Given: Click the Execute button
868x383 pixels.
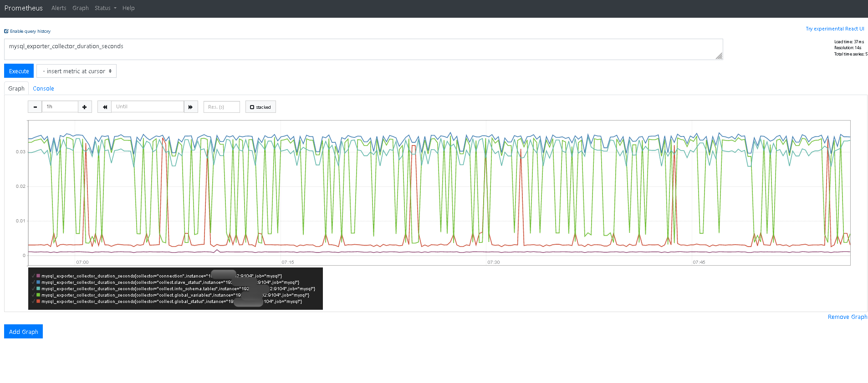Looking at the screenshot, I should (x=19, y=71).
